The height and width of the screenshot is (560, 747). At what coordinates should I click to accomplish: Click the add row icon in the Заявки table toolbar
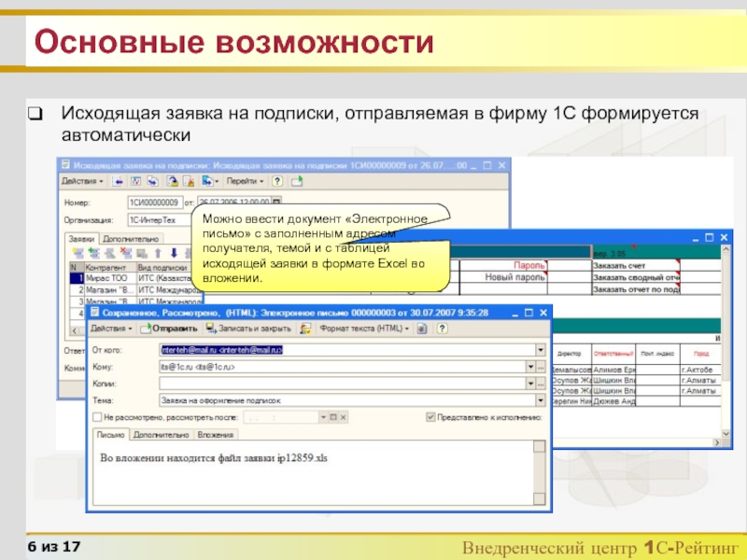pyautogui.click(x=78, y=253)
